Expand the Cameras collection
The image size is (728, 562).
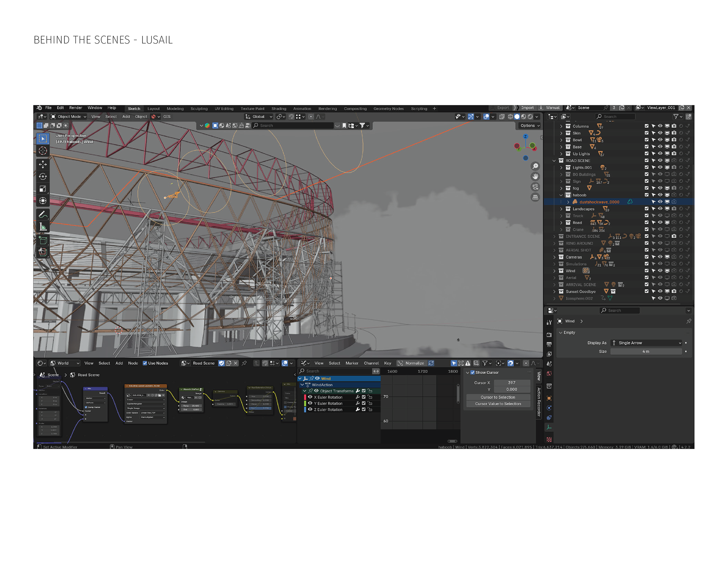(554, 257)
